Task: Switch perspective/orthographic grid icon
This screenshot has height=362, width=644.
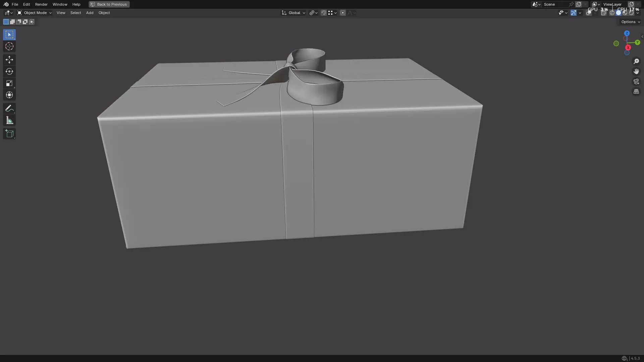Action: (x=636, y=92)
